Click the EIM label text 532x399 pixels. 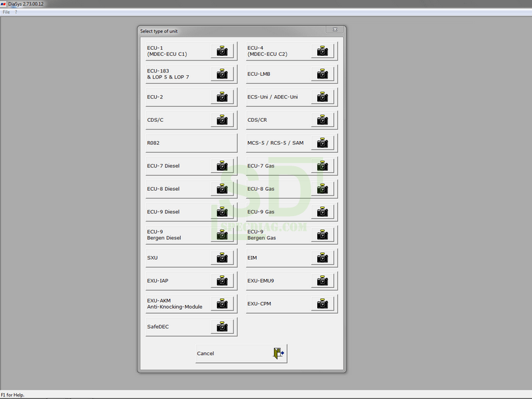tap(252, 258)
